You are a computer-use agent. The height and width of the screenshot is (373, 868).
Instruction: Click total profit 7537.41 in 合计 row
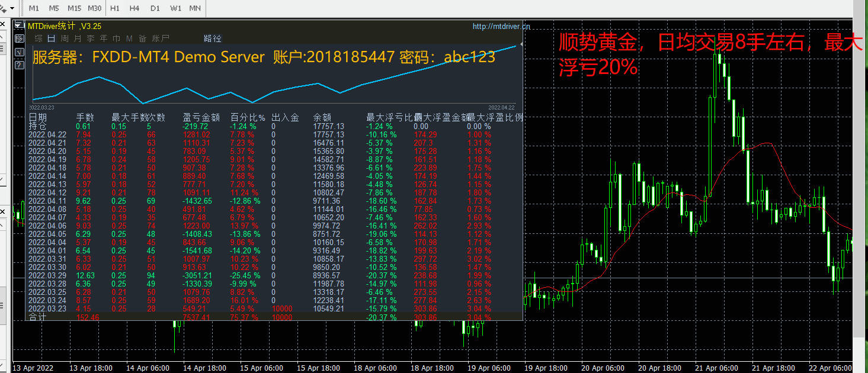(196, 317)
